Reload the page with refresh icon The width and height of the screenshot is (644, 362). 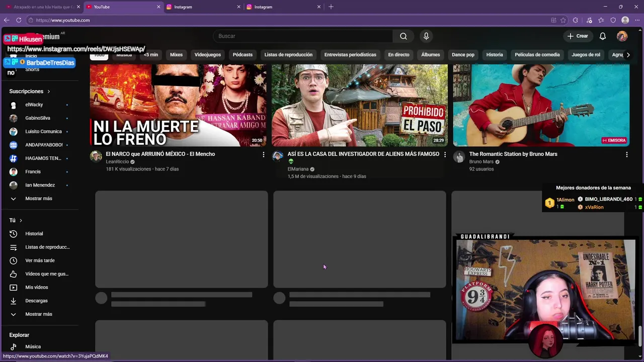click(x=19, y=20)
